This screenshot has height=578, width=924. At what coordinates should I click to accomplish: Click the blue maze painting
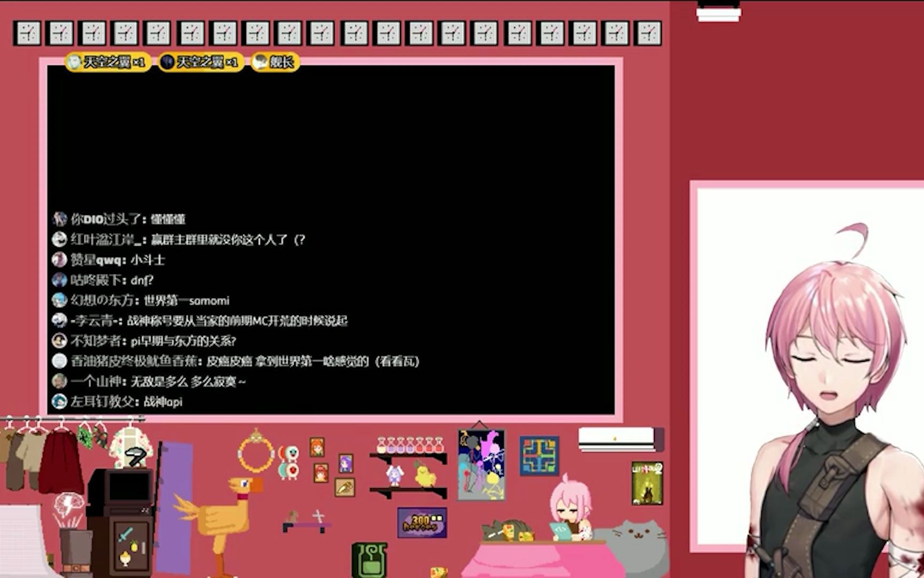540,456
